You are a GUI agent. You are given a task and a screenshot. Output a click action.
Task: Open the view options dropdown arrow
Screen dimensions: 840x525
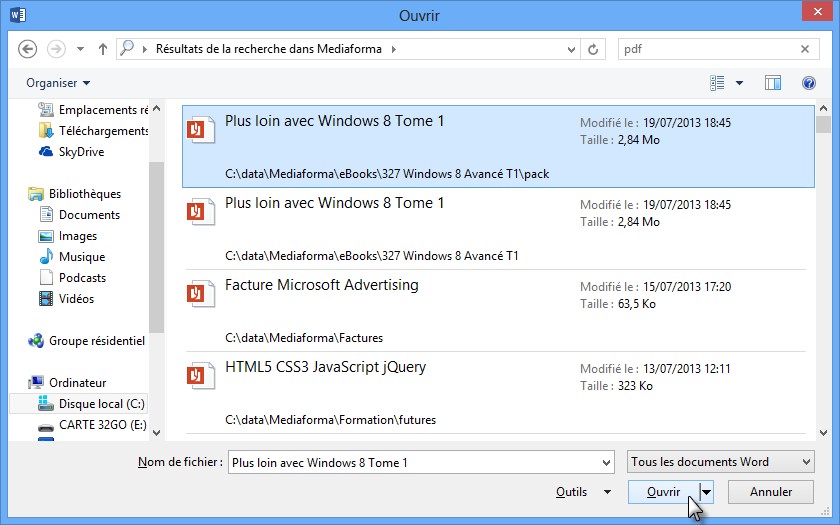tap(740, 83)
